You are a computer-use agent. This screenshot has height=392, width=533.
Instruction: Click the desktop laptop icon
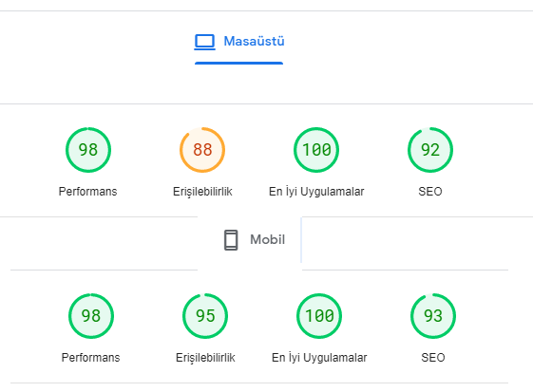pyautogui.click(x=204, y=42)
